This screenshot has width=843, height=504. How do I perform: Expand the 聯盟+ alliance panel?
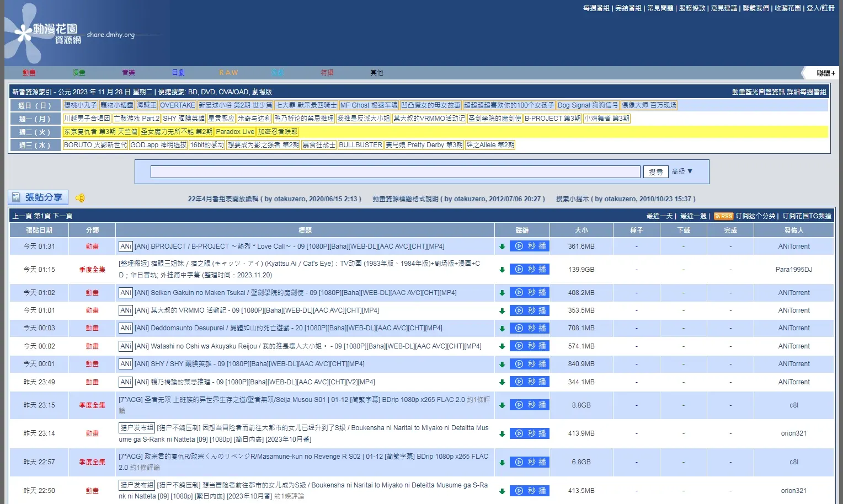(x=825, y=73)
